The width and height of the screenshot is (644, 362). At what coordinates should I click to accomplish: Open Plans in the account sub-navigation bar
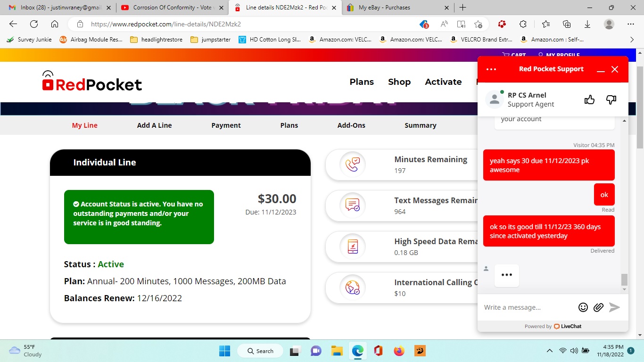[289, 125]
